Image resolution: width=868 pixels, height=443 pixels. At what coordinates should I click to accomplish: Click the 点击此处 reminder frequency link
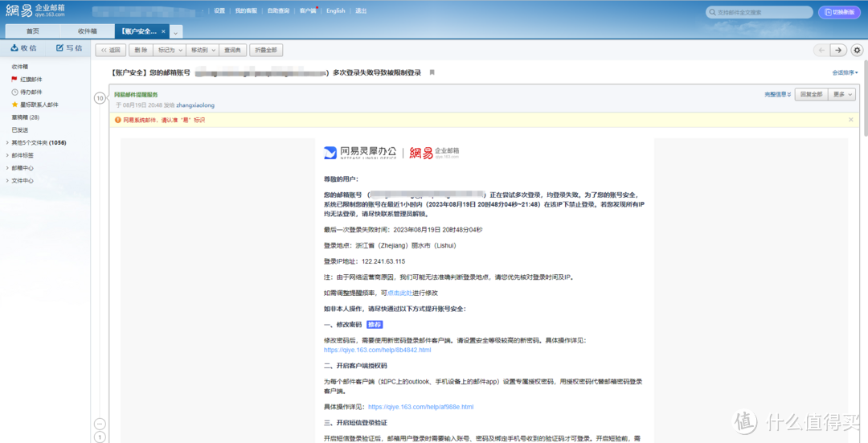point(399,293)
